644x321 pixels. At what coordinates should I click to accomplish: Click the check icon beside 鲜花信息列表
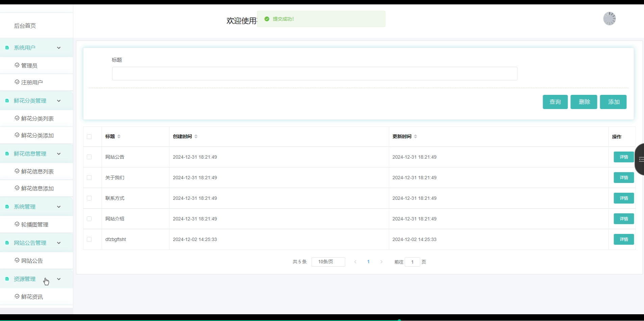point(17,171)
